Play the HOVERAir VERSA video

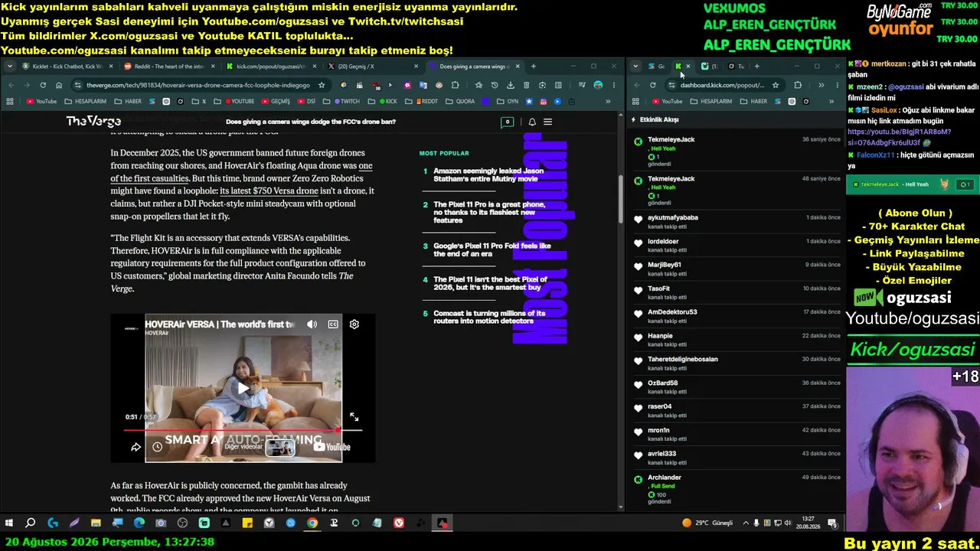coord(243,388)
